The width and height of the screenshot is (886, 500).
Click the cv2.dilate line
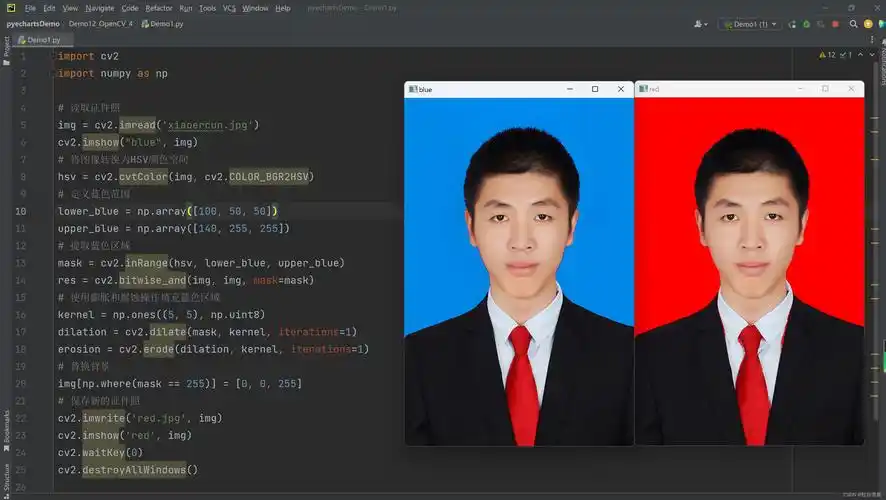pos(207,332)
